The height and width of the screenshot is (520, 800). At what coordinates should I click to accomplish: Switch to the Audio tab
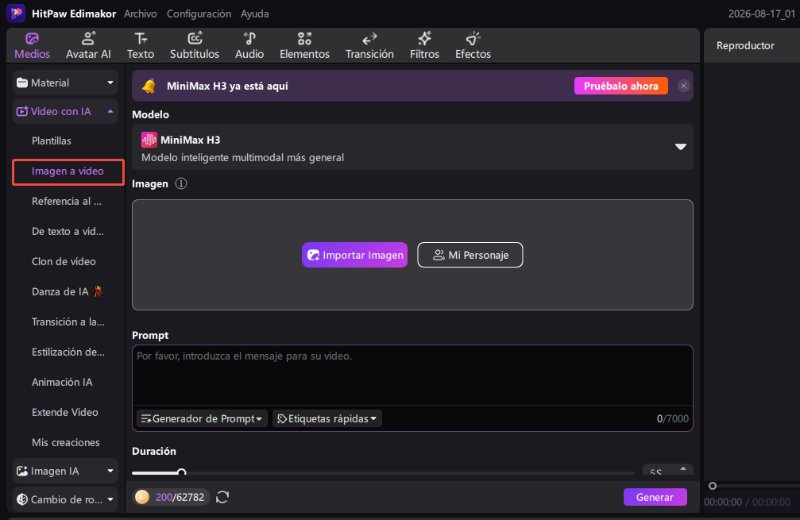pyautogui.click(x=249, y=46)
